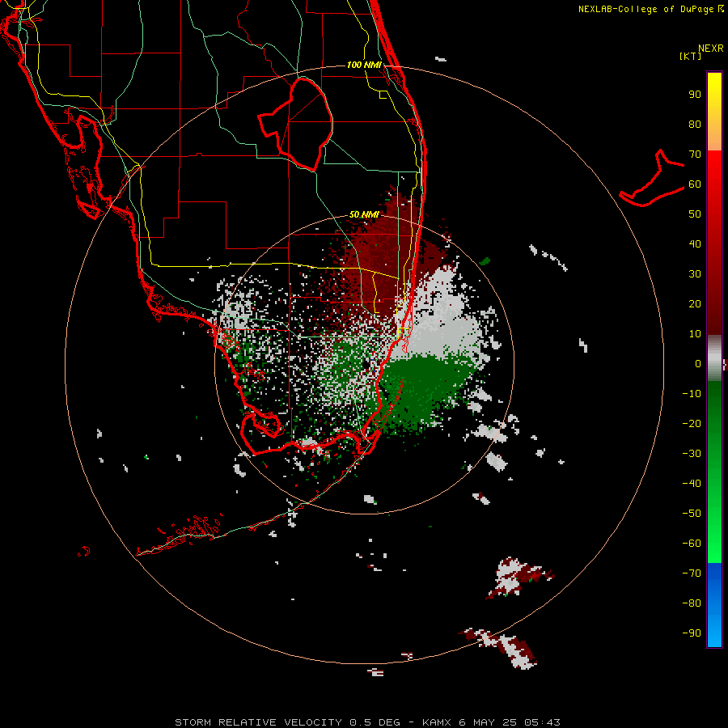Click the 80 value on velocity scale
Image resolution: width=728 pixels, height=728 pixels.
click(x=695, y=125)
